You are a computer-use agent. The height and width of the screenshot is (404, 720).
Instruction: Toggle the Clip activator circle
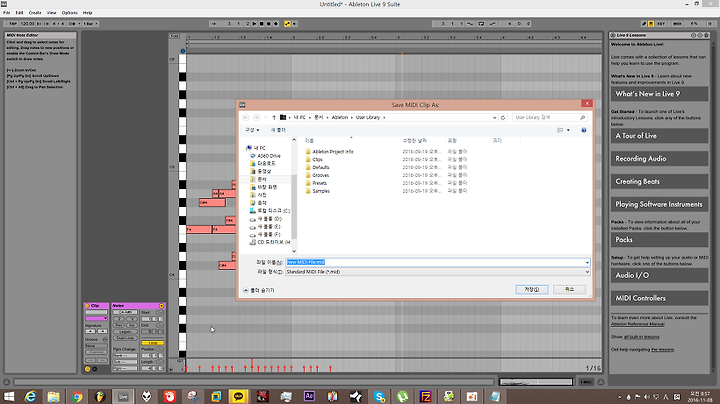click(87, 306)
